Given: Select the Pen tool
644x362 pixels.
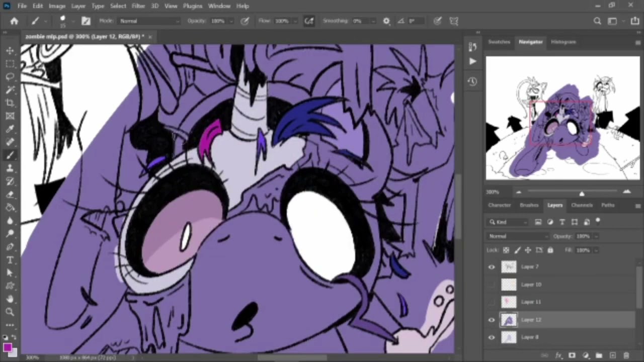Looking at the screenshot, I should coord(10,246).
